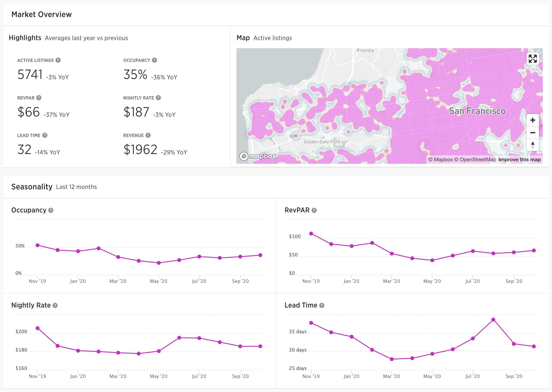Open Improve this map link
This screenshot has height=392, width=552.
point(519,160)
